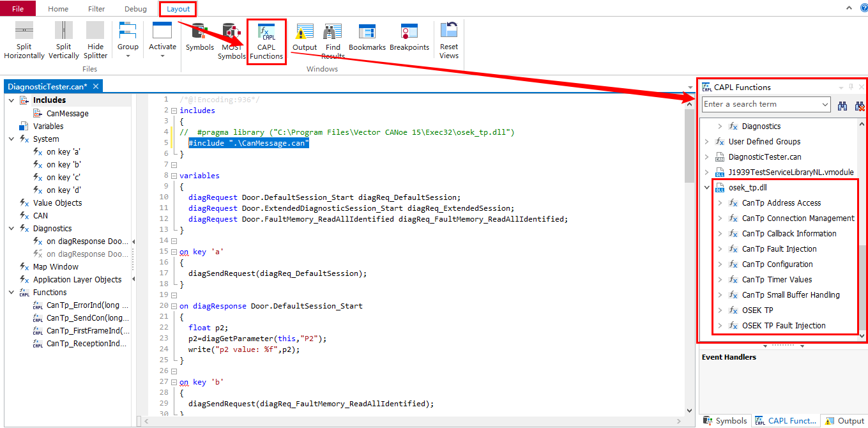Select Variables in the navigator tree
Screen dimensions: 868x428
[49, 126]
